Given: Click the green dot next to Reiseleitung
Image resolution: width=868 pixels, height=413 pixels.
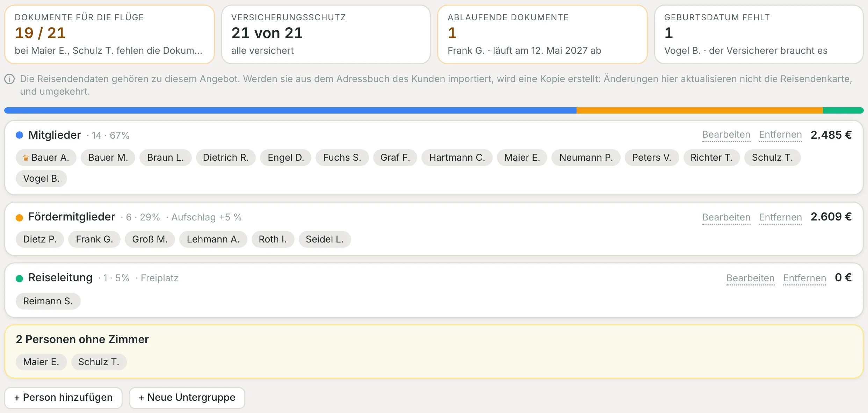Looking at the screenshot, I should pos(20,278).
